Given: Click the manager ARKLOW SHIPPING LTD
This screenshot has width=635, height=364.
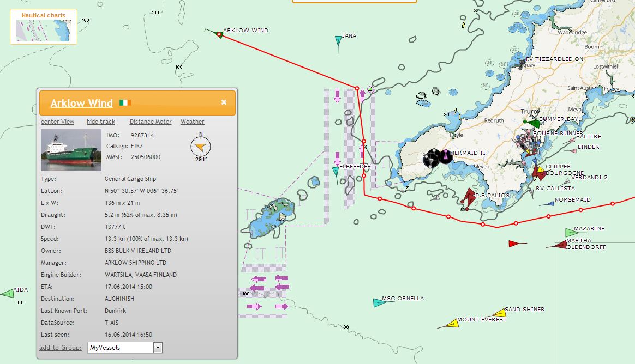Looking at the screenshot, I should tap(136, 263).
